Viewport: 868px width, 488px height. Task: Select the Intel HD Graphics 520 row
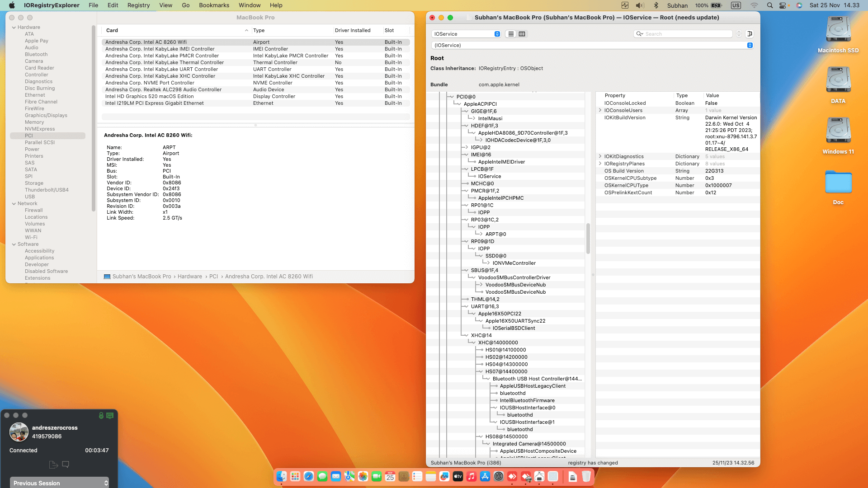coord(256,96)
